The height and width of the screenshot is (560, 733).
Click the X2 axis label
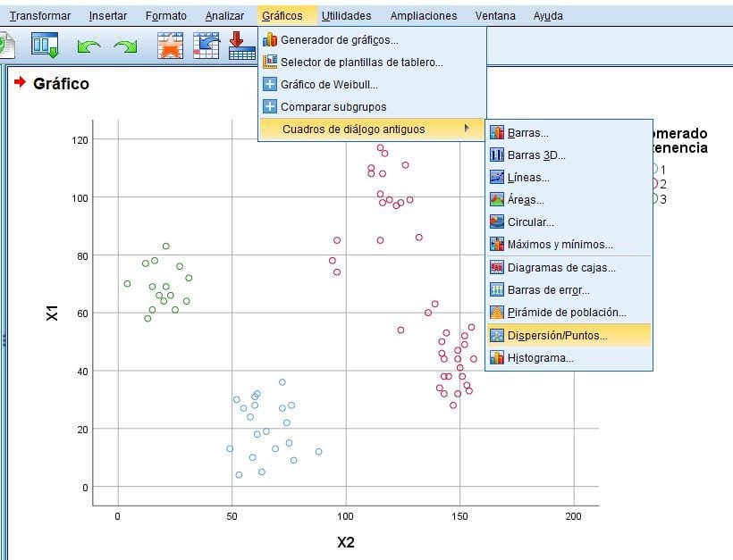pyautogui.click(x=346, y=542)
